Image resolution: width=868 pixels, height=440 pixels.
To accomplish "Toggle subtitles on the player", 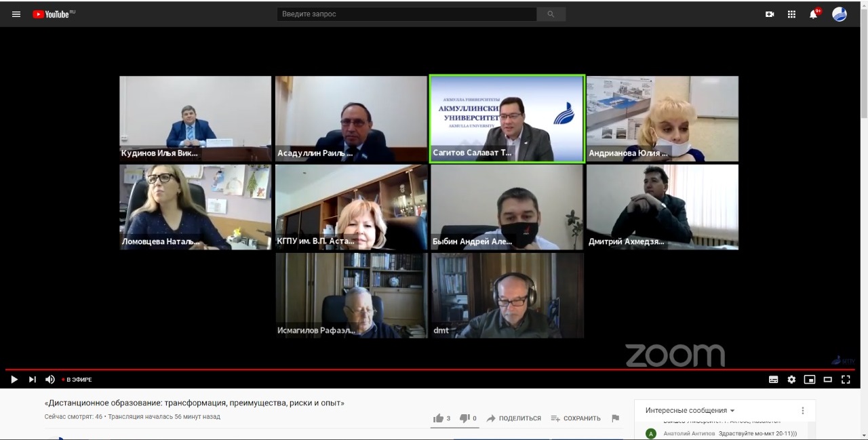I will click(x=773, y=380).
